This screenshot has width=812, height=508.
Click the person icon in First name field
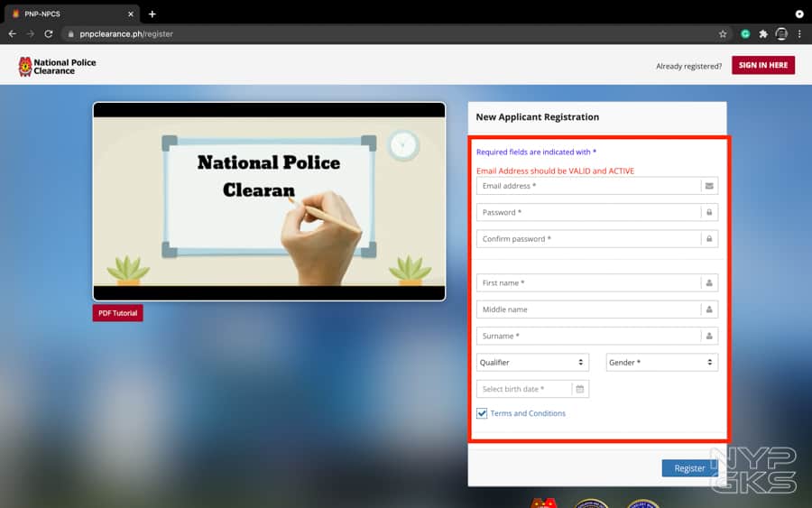(709, 283)
